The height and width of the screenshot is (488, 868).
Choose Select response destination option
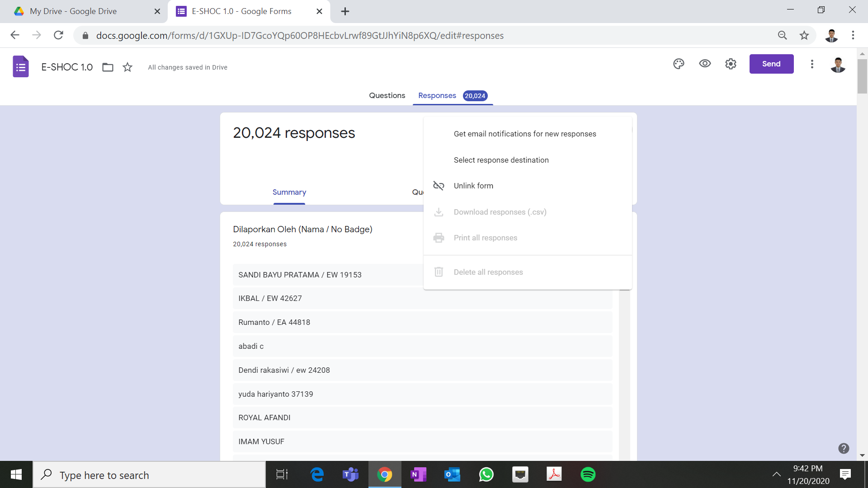pos(501,160)
